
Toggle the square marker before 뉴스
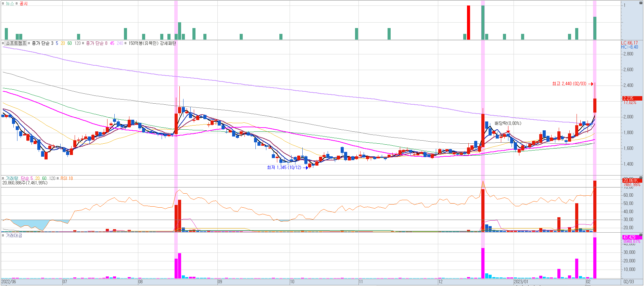tap(3, 3)
